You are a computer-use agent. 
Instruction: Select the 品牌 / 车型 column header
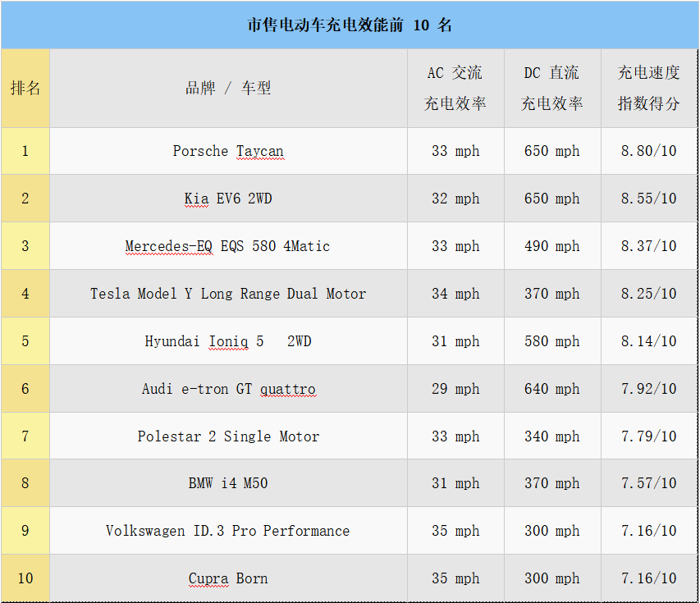coord(228,88)
